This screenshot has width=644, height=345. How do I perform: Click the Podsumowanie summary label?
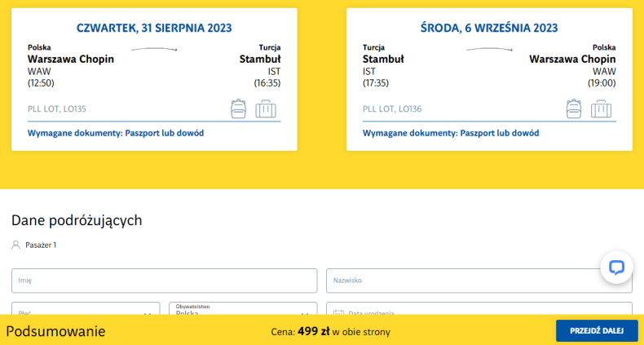coord(56,331)
